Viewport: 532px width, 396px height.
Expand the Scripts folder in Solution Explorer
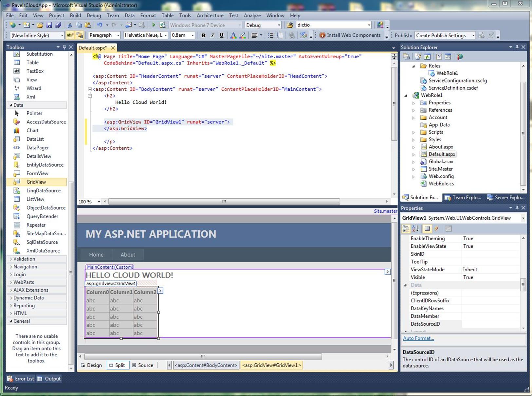[413, 132]
